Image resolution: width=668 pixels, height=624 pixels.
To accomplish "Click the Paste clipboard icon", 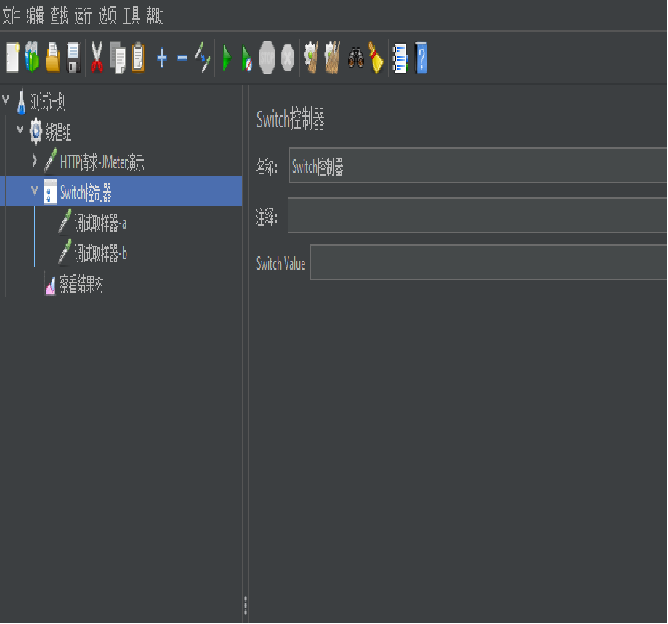I will pyautogui.click(x=138, y=58).
